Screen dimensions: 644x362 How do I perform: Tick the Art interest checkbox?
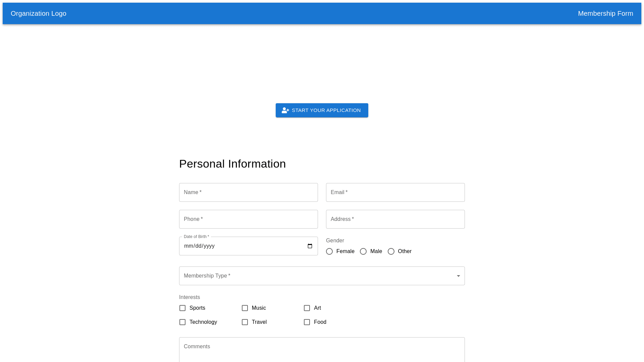[x=307, y=308]
